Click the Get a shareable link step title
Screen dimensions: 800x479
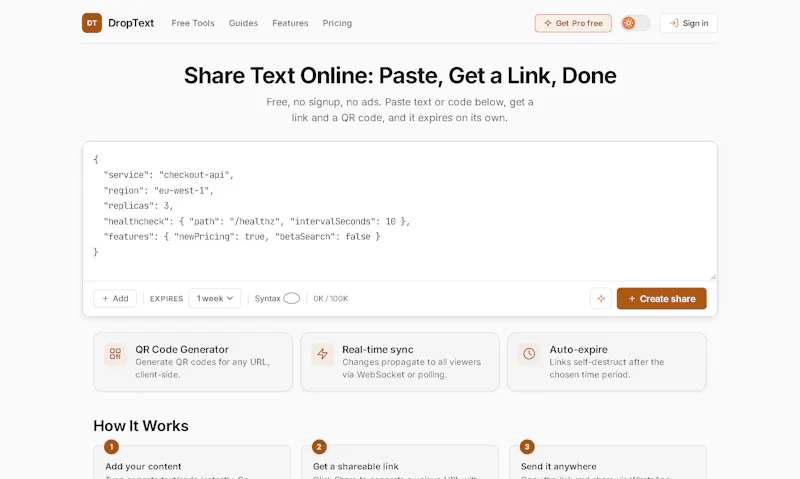356,466
